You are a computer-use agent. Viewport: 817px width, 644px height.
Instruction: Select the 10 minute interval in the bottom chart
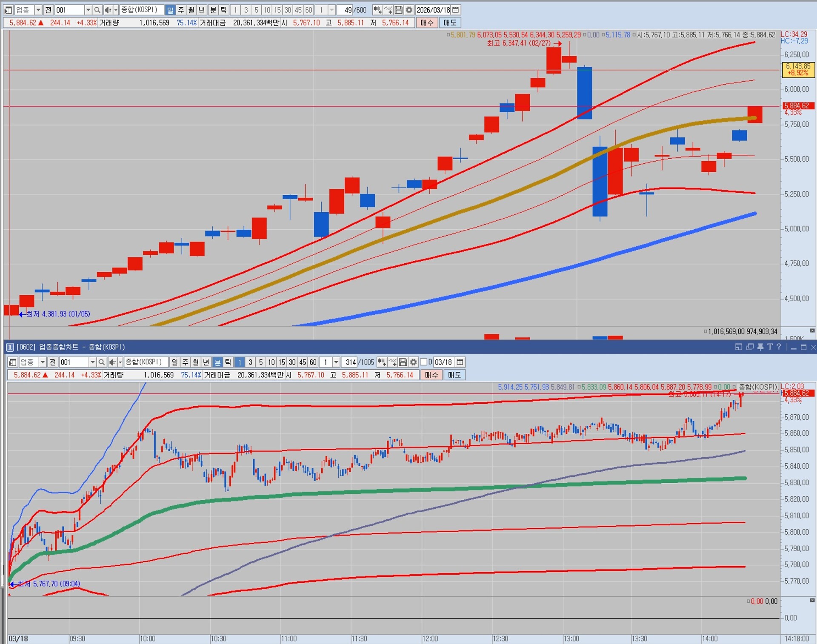[271, 362]
